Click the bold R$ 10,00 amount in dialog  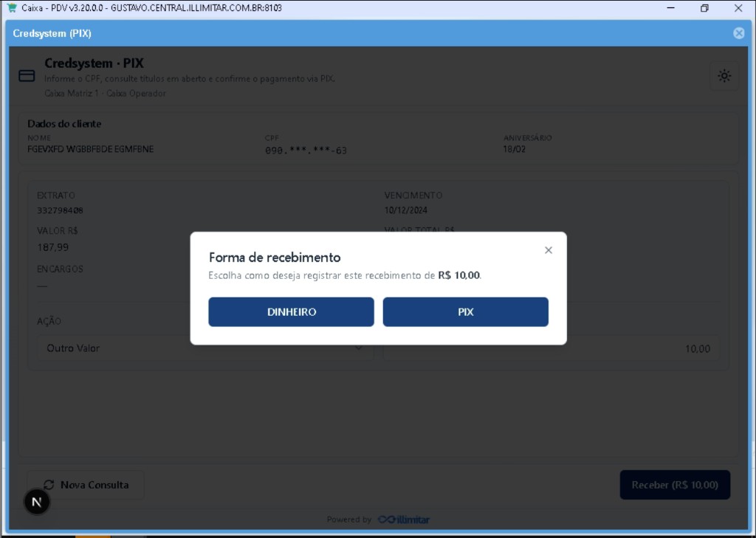click(x=458, y=275)
